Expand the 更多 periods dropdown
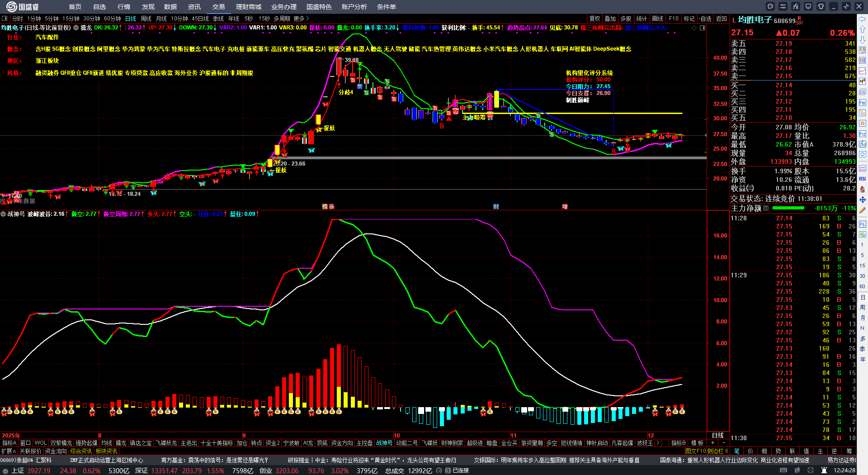Viewport: 868px width, 475px height. click(x=301, y=19)
